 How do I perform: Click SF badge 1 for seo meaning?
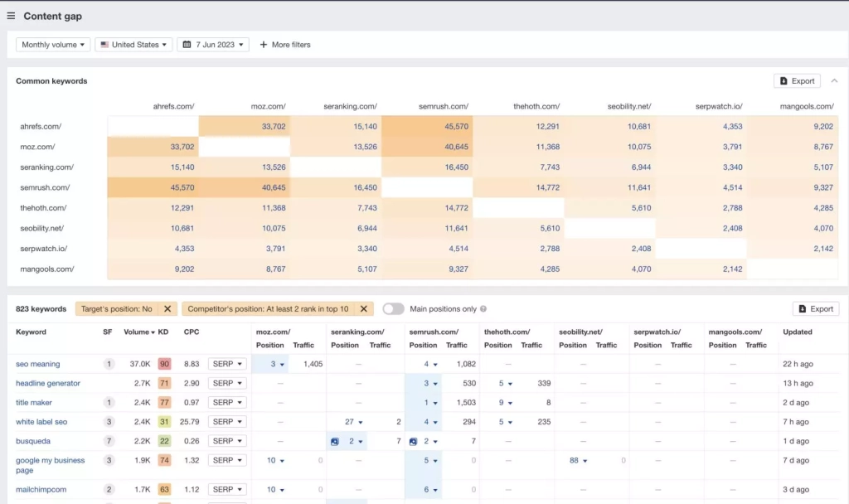pyautogui.click(x=109, y=364)
